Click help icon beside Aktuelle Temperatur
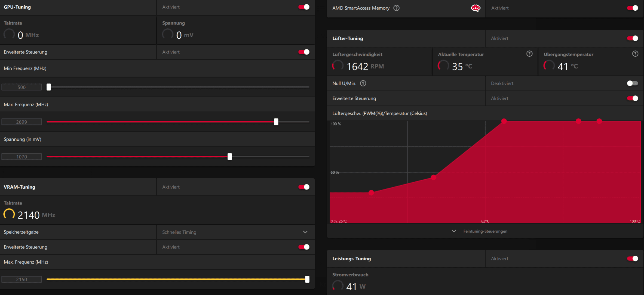This screenshot has height=295, width=644. pyautogui.click(x=529, y=54)
